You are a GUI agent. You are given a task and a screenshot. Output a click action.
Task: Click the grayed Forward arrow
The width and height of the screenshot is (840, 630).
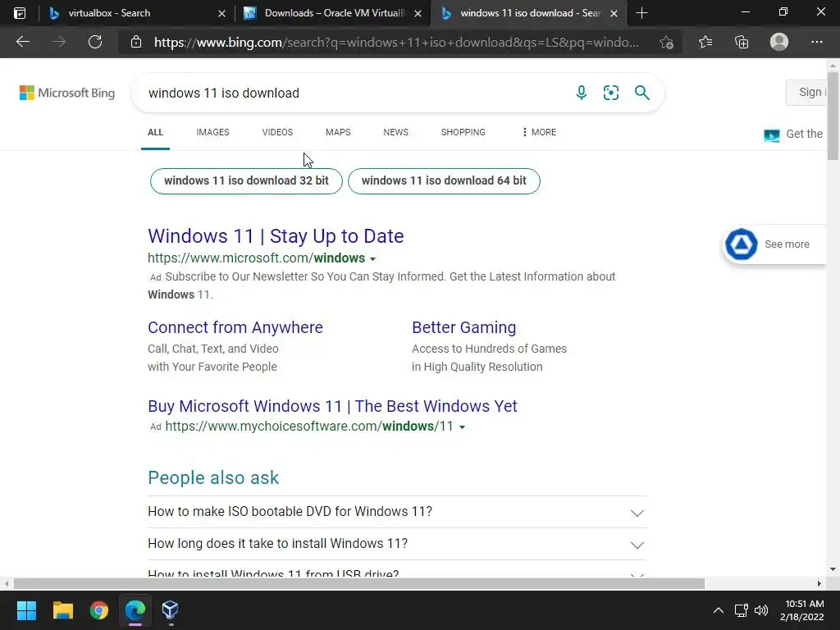pyautogui.click(x=59, y=42)
